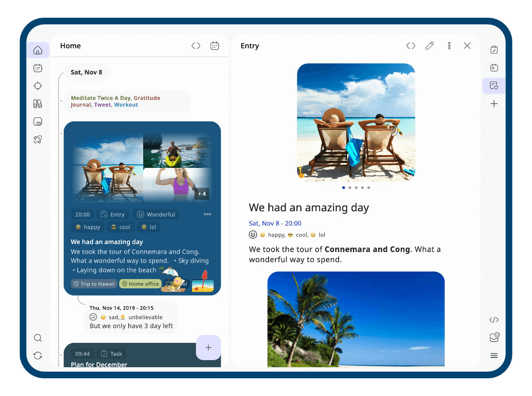Image resolution: width=532 pixels, height=396 pixels.
Task: Click the crosshair tracker sidebar icon
Action: click(38, 86)
